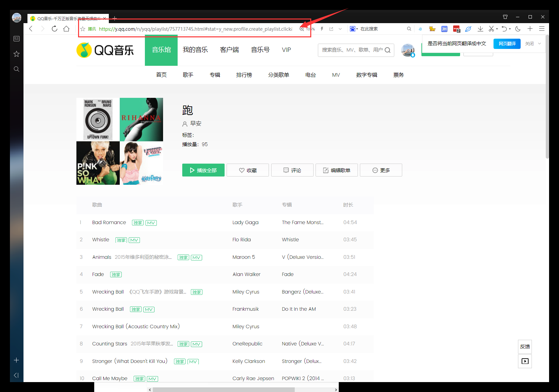
Task: Click the user avatar on QQ音乐 header
Action: 408,50
